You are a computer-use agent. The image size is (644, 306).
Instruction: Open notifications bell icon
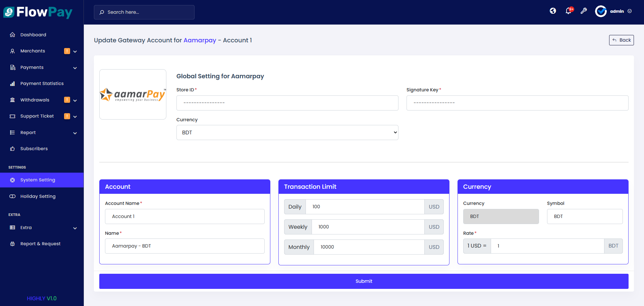[x=568, y=11]
